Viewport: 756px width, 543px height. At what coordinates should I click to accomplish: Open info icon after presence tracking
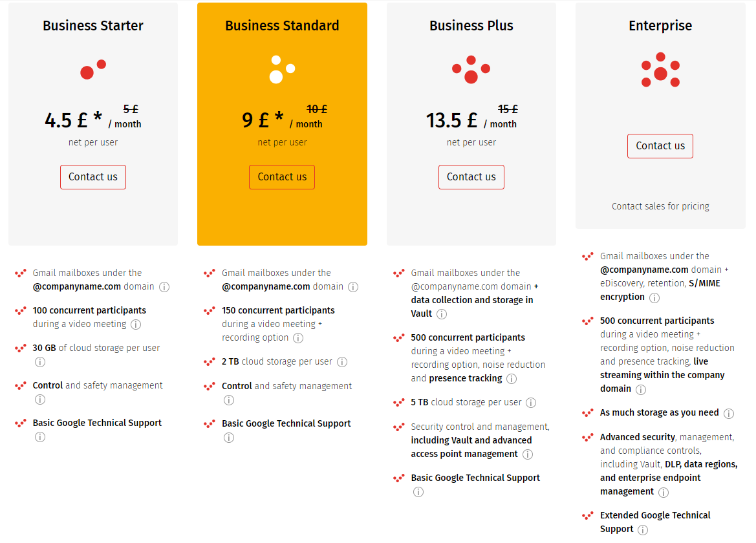512,379
